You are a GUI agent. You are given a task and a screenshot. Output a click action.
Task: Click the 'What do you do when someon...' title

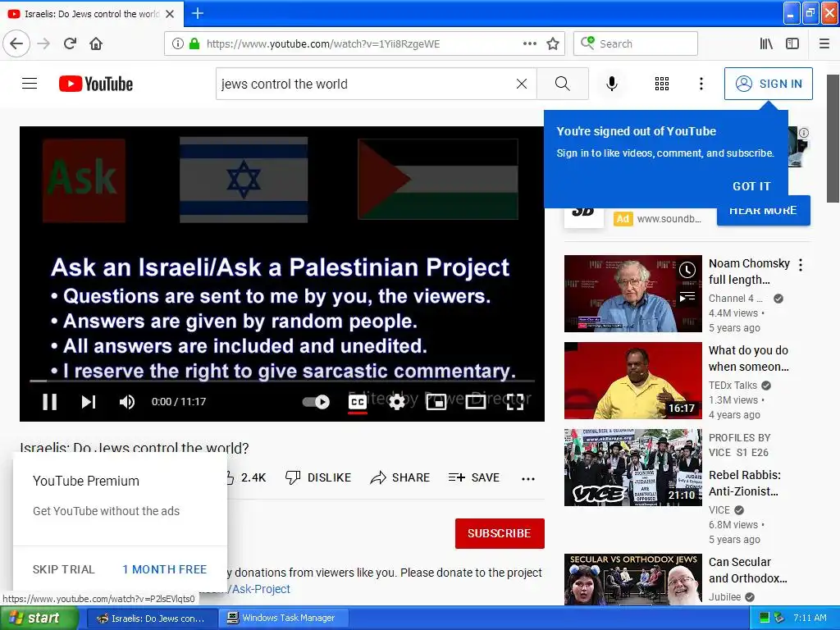748,358
